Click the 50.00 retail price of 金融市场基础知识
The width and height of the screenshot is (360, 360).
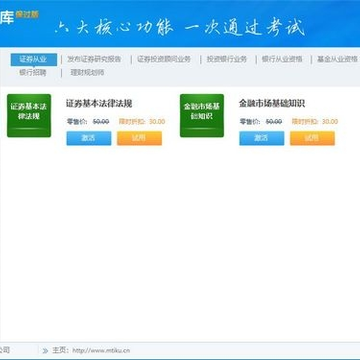[x=274, y=122]
